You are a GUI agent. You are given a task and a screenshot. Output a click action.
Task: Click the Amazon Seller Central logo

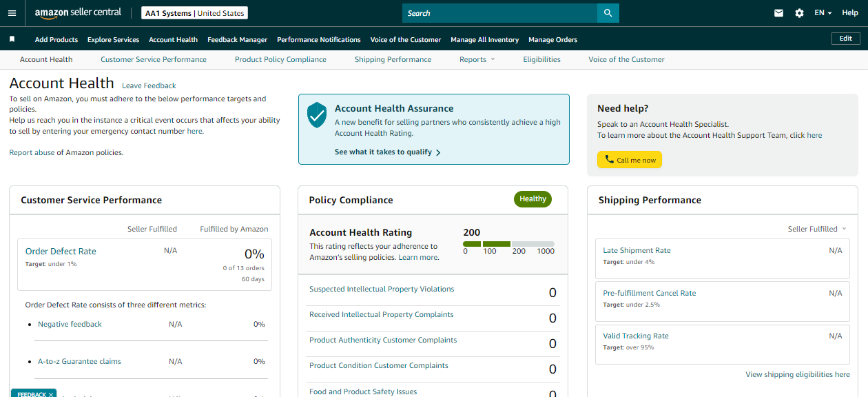click(x=78, y=13)
